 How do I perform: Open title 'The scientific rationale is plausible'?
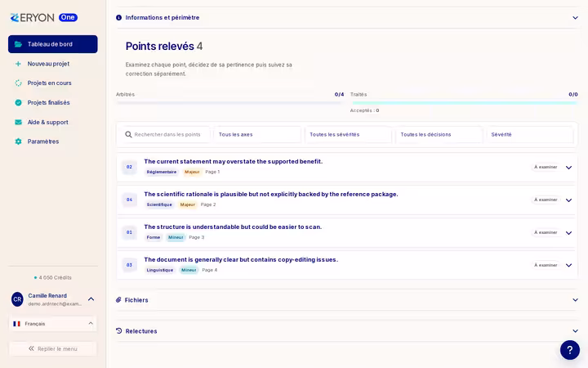271,194
